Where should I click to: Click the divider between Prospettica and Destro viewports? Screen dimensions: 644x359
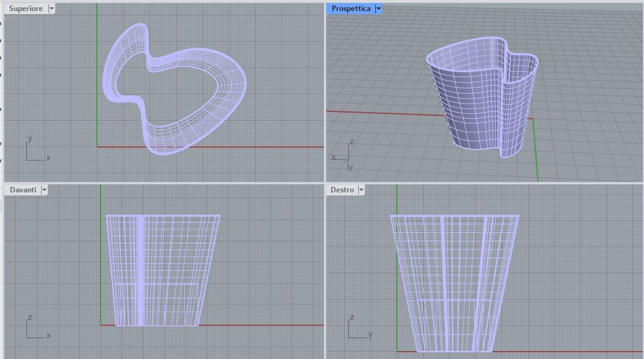pyautogui.click(x=485, y=183)
